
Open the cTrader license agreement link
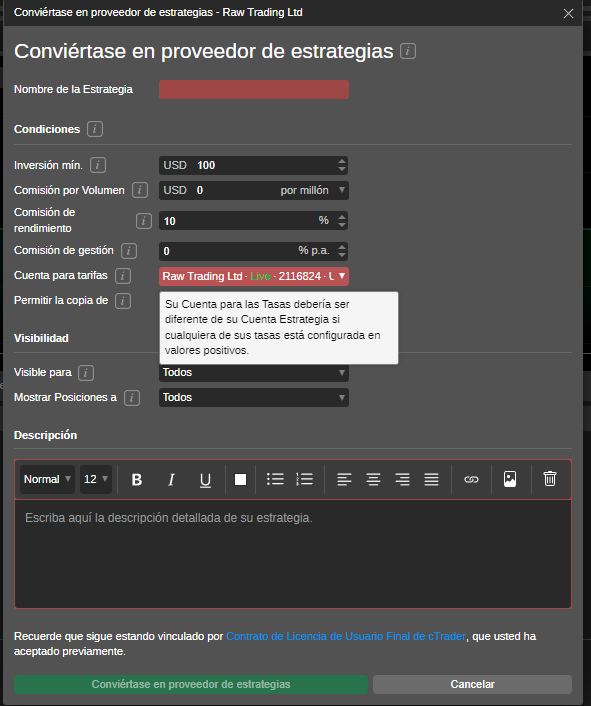click(x=346, y=636)
